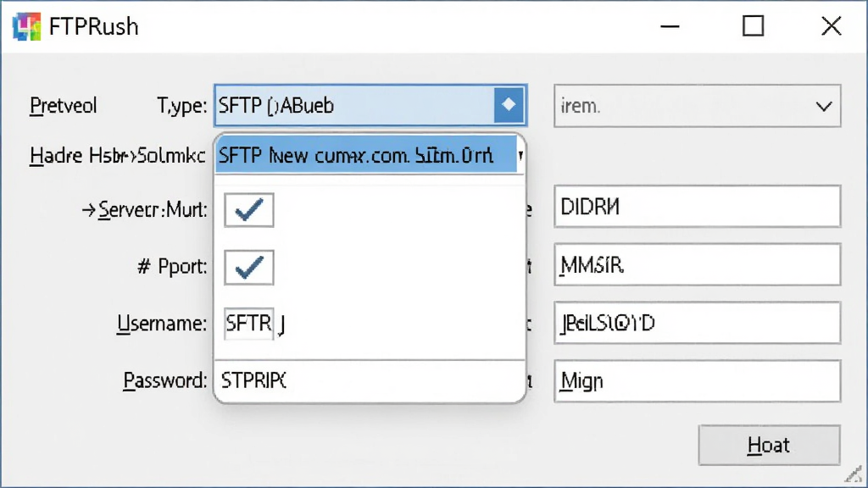Screen dimensions: 868x488
Task: Click the small arrow beside highlighted SFTP entry
Action: (x=520, y=155)
